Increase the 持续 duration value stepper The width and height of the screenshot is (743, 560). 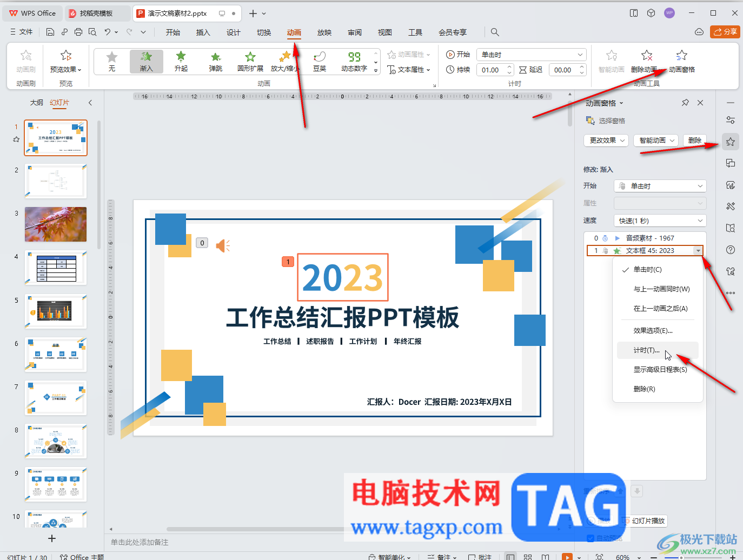pos(509,67)
